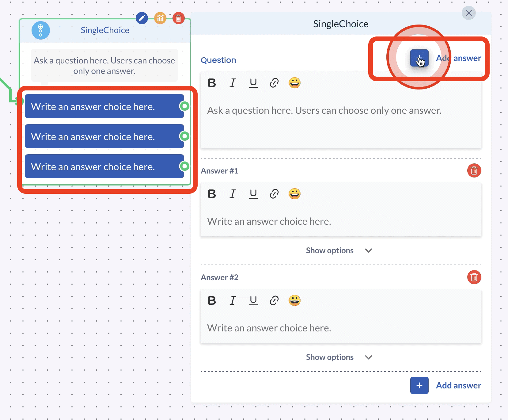
Task: Select the third answer choice button on node
Action: tap(104, 166)
